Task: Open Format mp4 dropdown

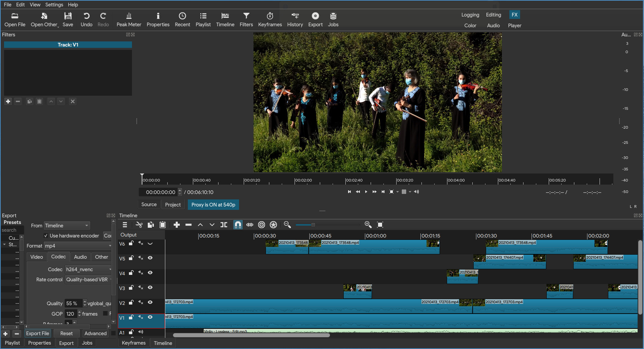Action: click(x=78, y=246)
